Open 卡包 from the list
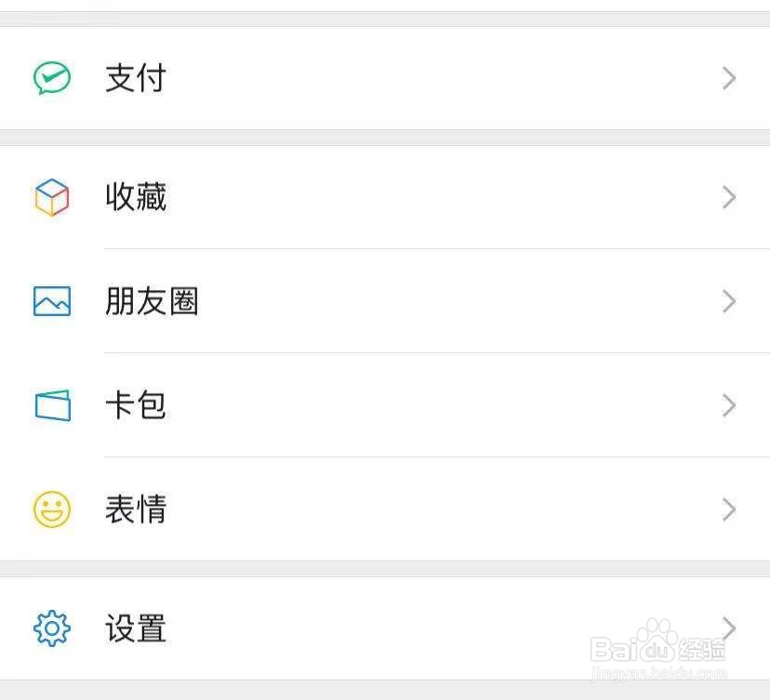The height and width of the screenshot is (700, 770). [x=385, y=405]
